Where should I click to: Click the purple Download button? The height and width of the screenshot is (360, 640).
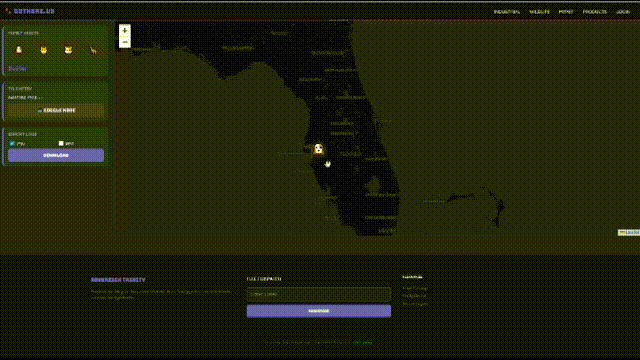coord(56,155)
